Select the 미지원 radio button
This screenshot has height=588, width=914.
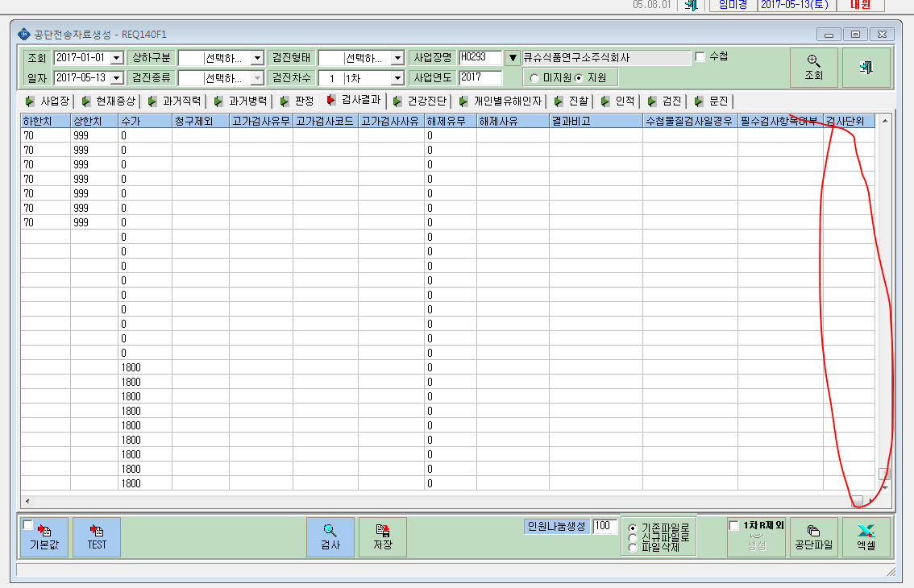(x=534, y=78)
